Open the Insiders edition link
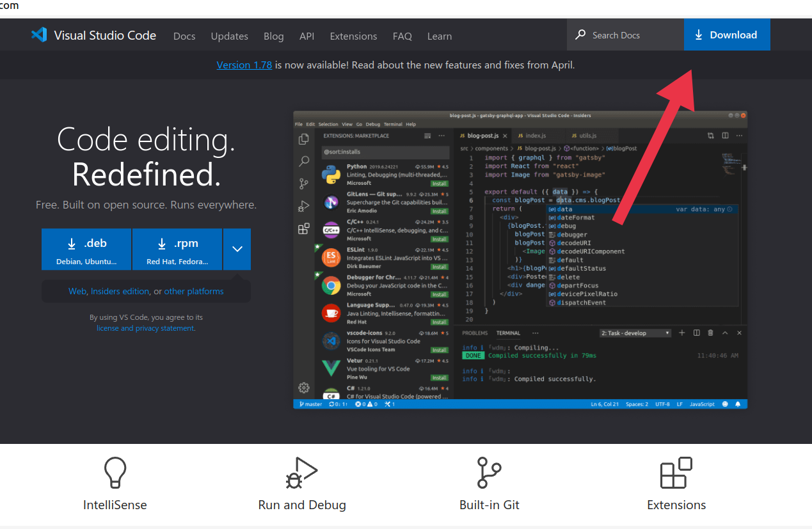 tap(120, 291)
